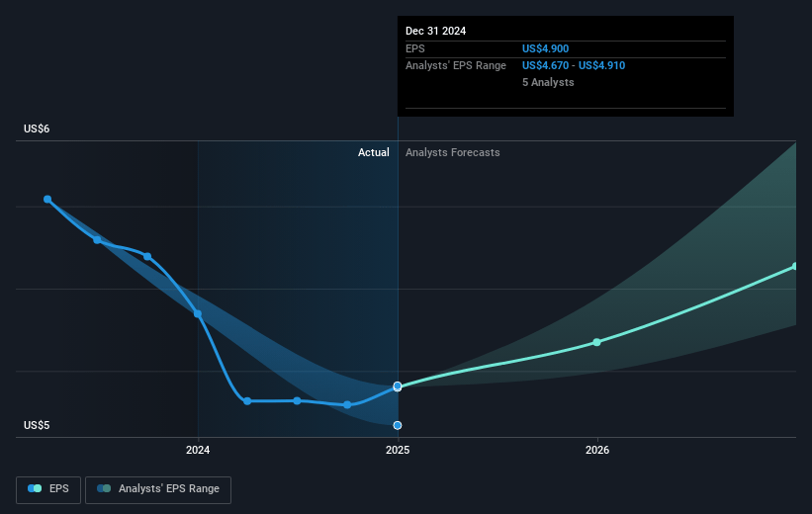Click the US$5 y-axis label

[x=37, y=425]
